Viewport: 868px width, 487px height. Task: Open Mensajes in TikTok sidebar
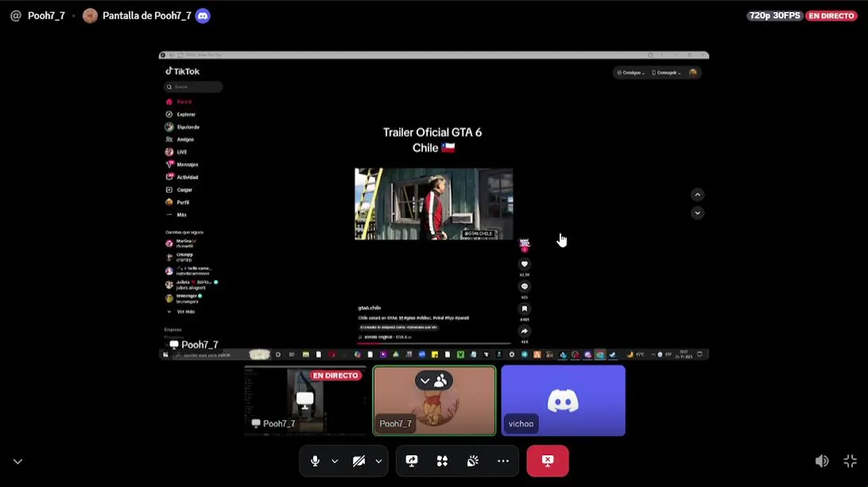click(182, 164)
